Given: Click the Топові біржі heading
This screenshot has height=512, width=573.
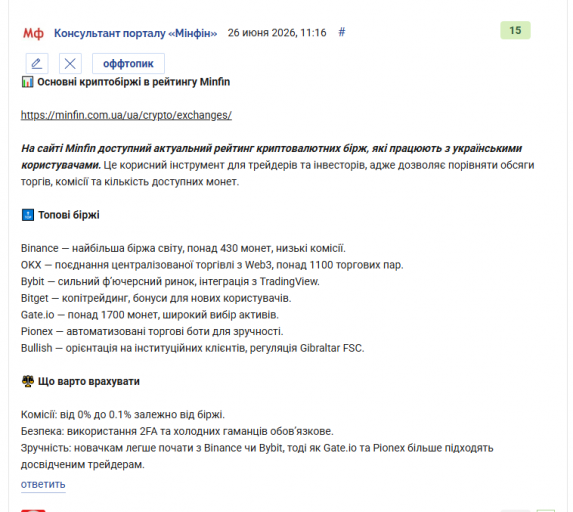Looking at the screenshot, I should pos(69,215).
